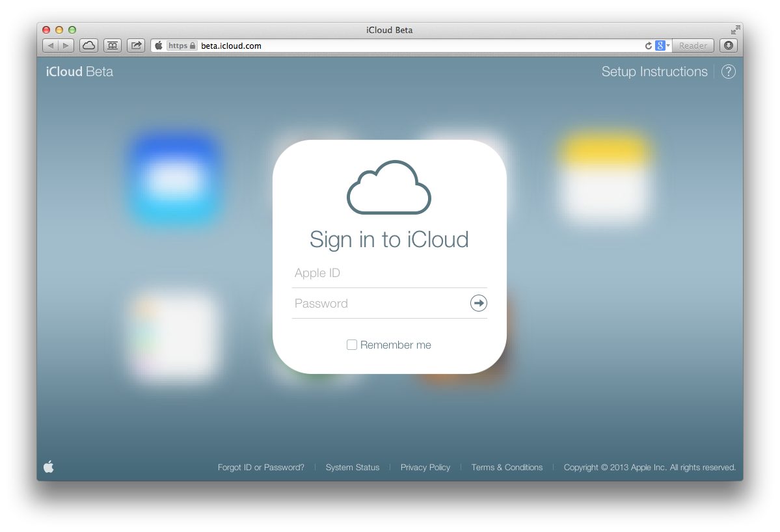
Task: Open Setup Instructions
Action: pos(654,72)
